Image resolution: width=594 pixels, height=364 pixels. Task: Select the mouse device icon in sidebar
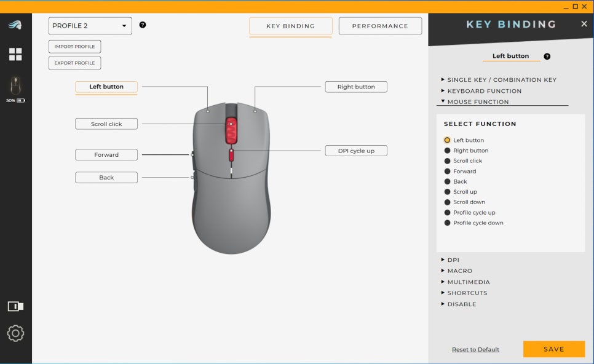[x=15, y=85]
